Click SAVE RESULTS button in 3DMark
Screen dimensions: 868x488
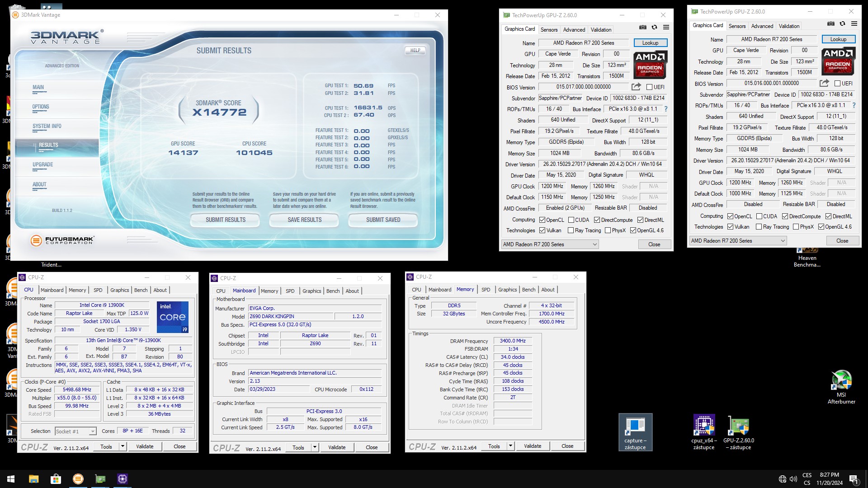click(x=305, y=220)
